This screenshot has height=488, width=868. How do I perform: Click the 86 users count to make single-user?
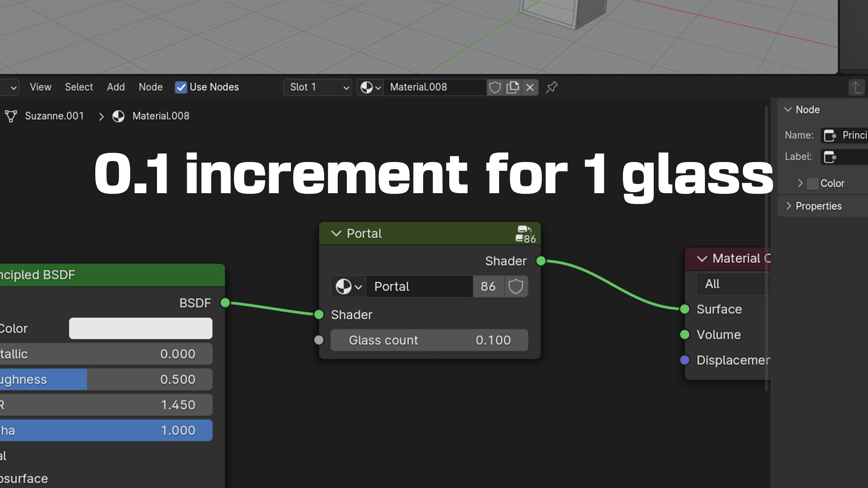pos(488,286)
